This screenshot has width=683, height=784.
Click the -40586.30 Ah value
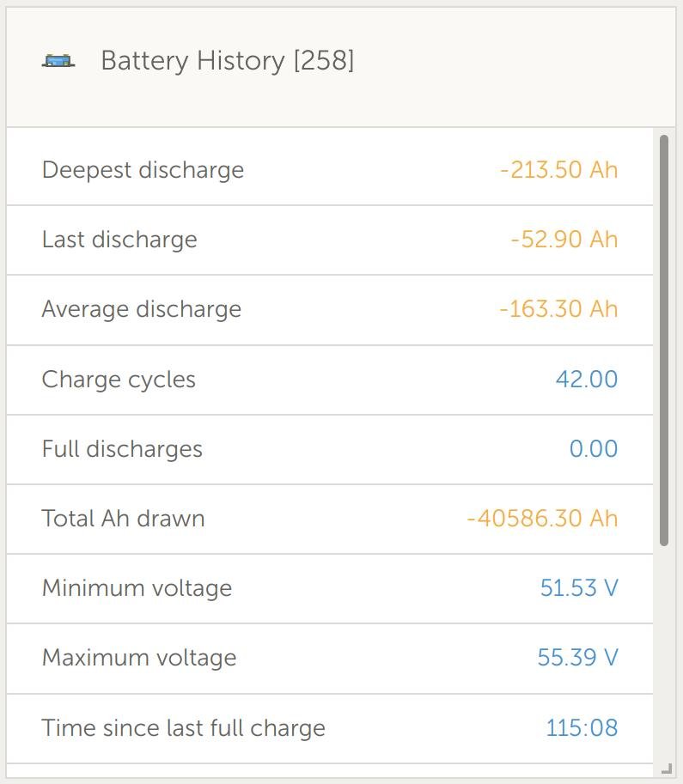point(542,519)
